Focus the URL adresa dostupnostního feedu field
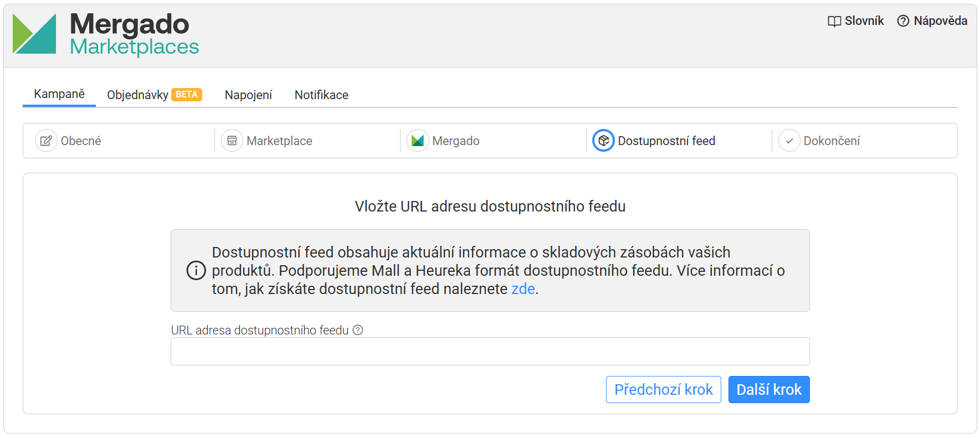This screenshot has height=438, width=980. [x=490, y=351]
